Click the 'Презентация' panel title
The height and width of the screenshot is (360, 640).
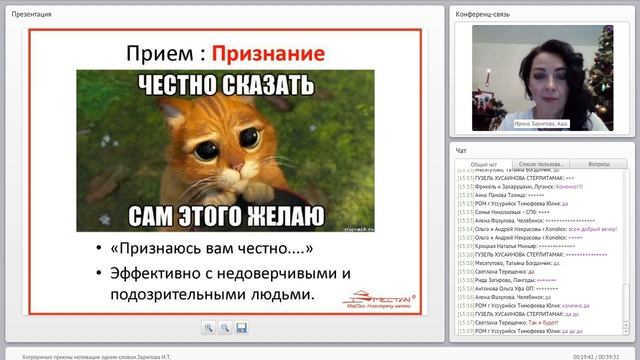[31, 14]
